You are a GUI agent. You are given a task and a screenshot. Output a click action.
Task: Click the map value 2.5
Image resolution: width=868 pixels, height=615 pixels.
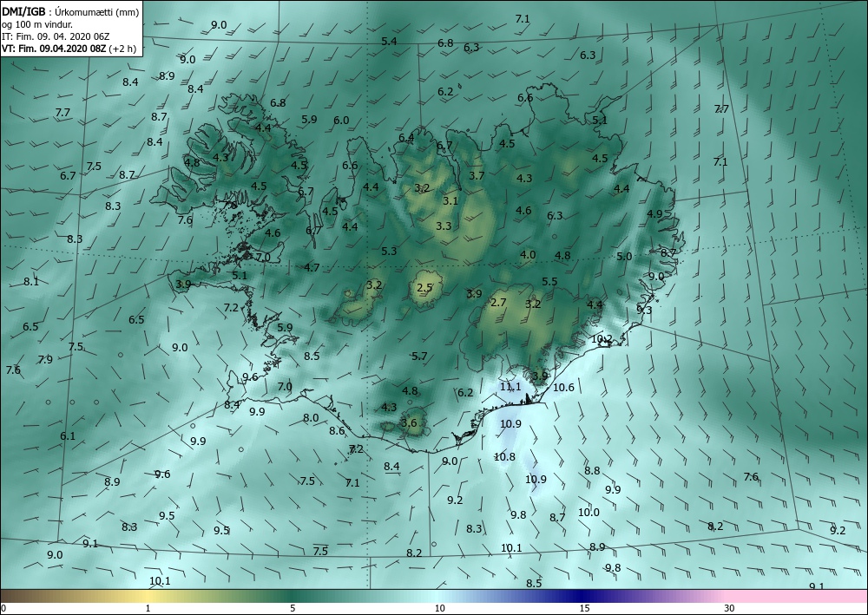424,288
